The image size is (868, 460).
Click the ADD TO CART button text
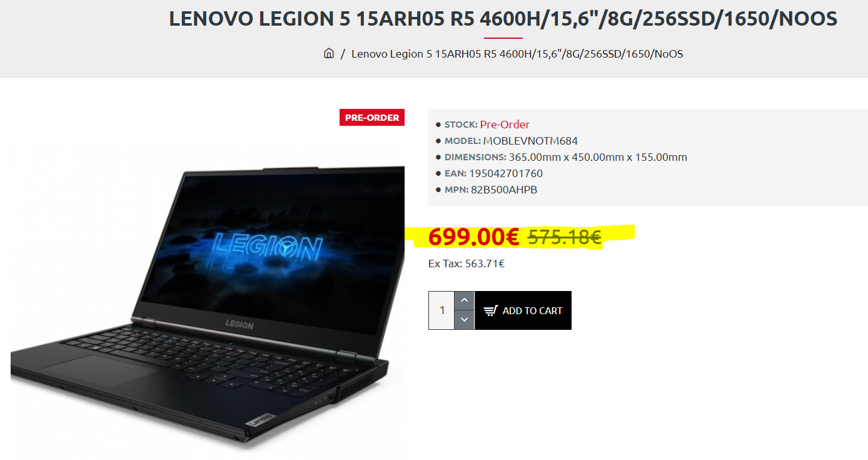click(532, 311)
